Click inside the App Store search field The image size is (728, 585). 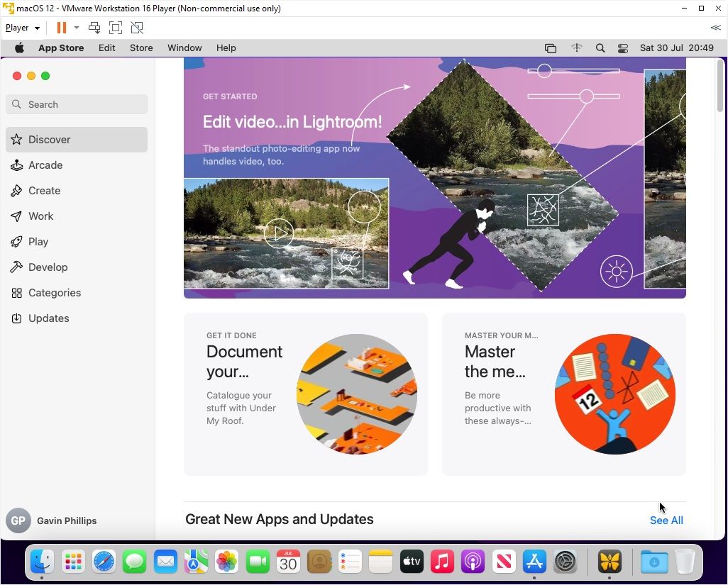tap(76, 104)
